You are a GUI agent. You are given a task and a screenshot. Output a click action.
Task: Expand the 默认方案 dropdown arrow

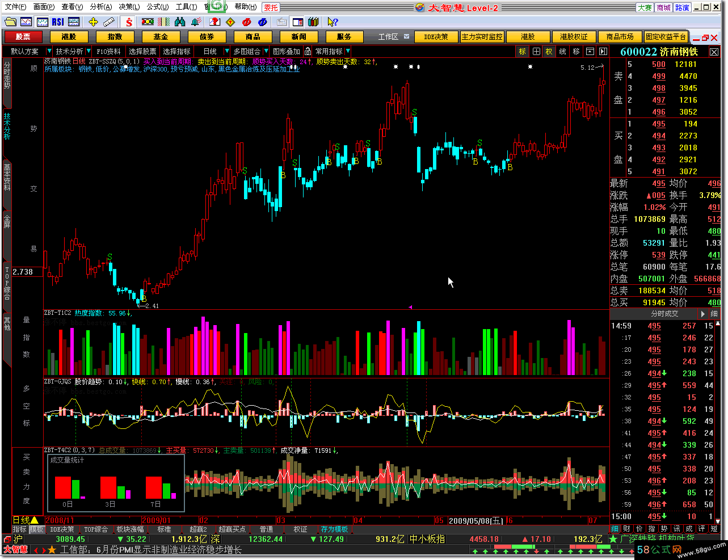49,51
